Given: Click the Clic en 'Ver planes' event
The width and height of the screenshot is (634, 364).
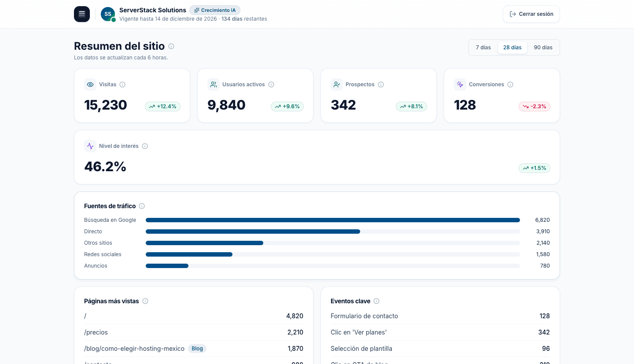Looking at the screenshot, I should pos(440,332).
